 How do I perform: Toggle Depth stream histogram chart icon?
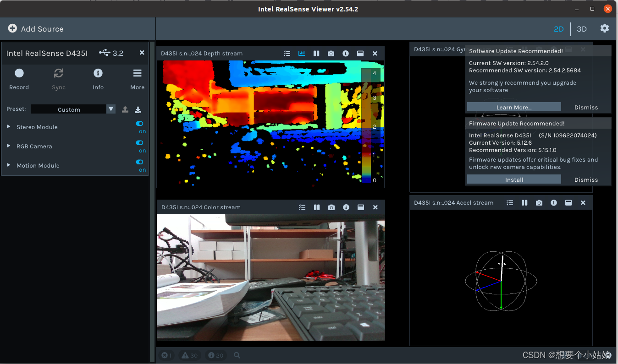tap(302, 54)
